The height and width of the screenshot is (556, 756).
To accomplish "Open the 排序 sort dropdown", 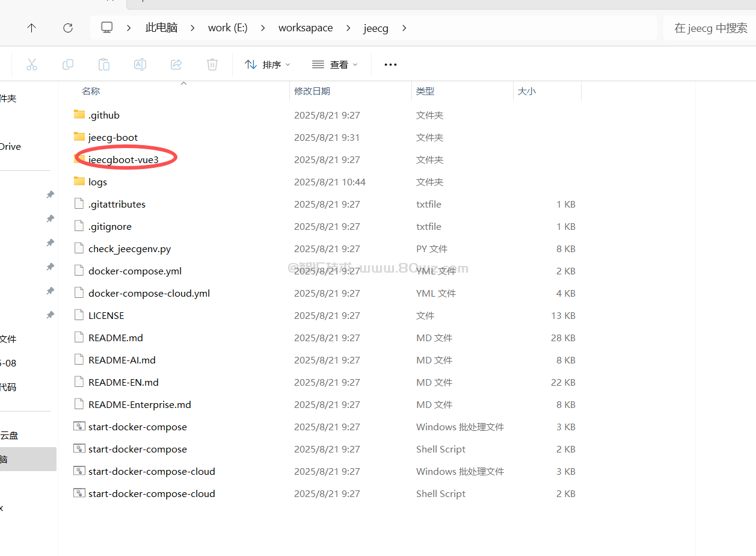I will click(x=268, y=64).
